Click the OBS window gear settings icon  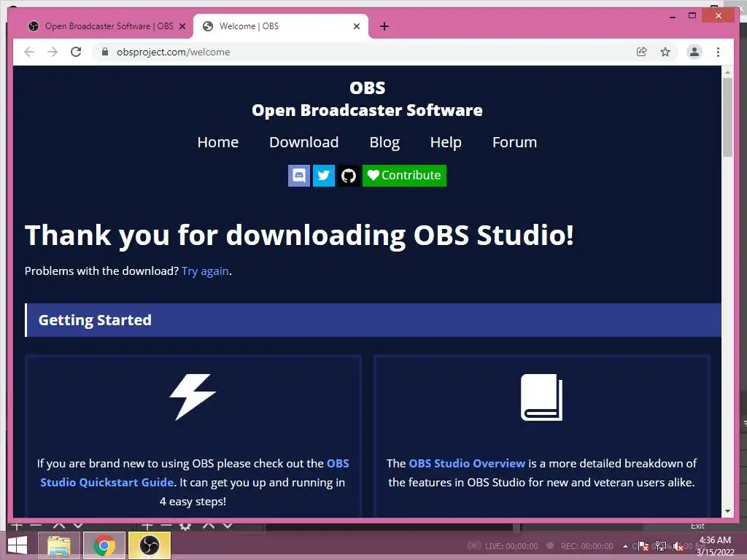(185, 526)
